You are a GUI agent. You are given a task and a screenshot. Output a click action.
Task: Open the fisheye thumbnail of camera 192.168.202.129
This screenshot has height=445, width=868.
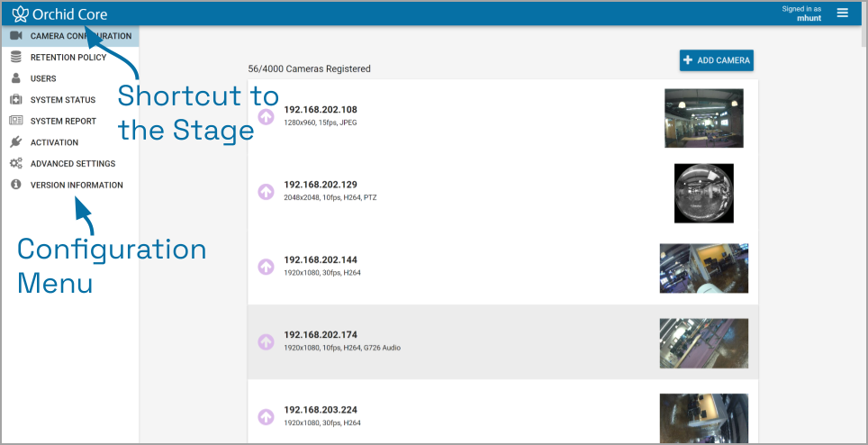[x=703, y=193]
